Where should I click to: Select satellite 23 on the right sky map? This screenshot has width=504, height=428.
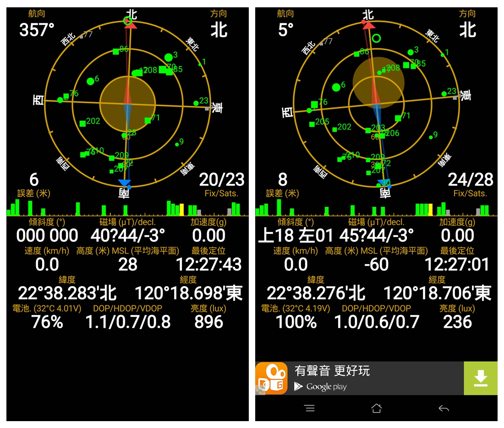click(x=444, y=94)
